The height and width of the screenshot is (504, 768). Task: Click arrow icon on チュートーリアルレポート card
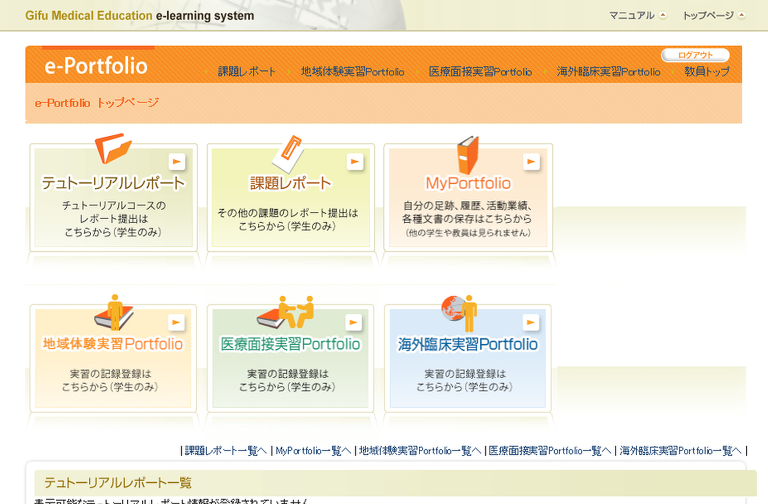pyautogui.click(x=177, y=161)
